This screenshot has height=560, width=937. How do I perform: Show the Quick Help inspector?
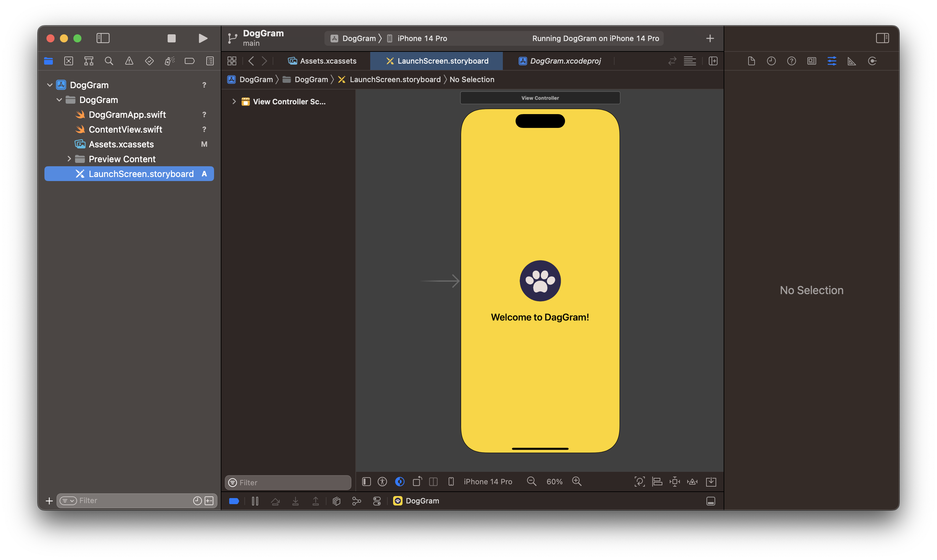(x=791, y=61)
